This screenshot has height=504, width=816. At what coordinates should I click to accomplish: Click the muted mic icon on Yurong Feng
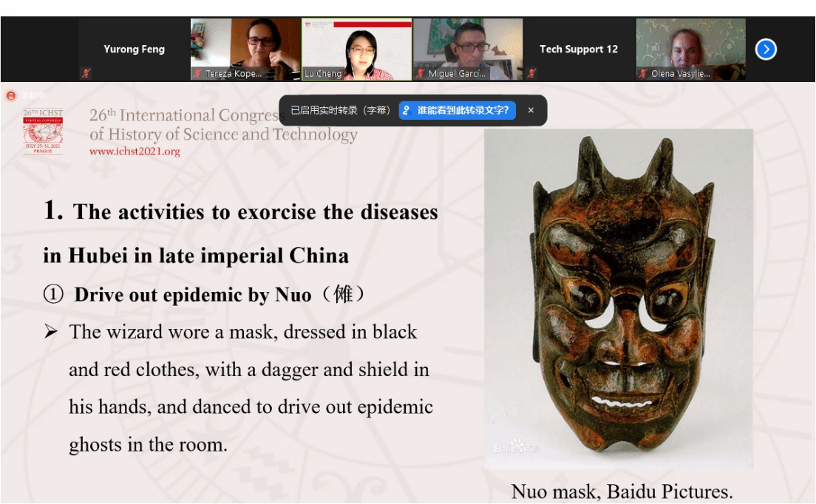click(x=86, y=73)
